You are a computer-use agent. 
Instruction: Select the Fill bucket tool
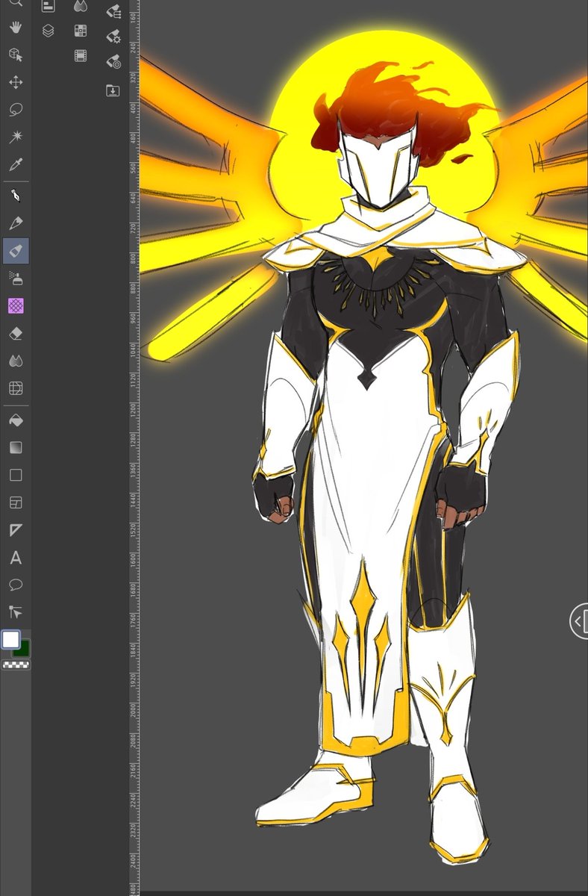click(x=16, y=420)
